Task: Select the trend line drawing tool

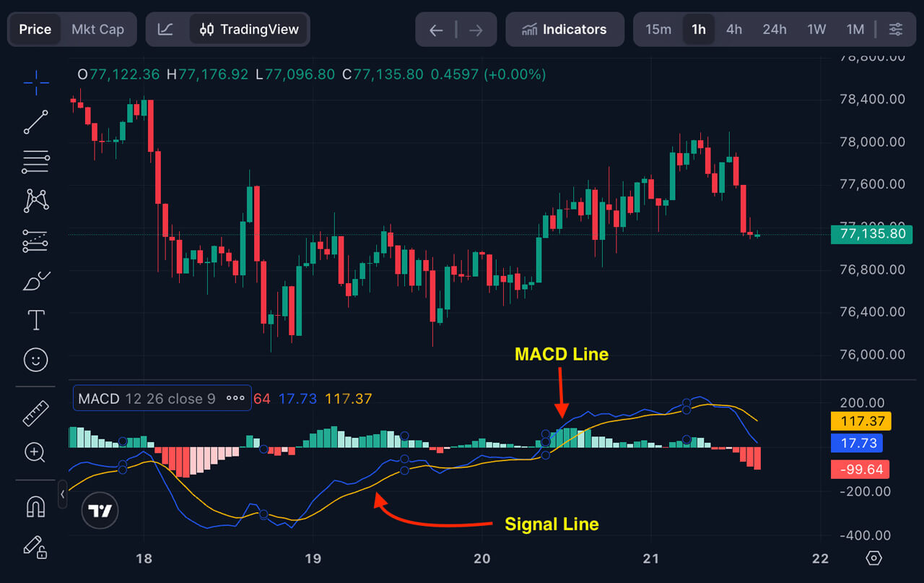Action: point(36,122)
